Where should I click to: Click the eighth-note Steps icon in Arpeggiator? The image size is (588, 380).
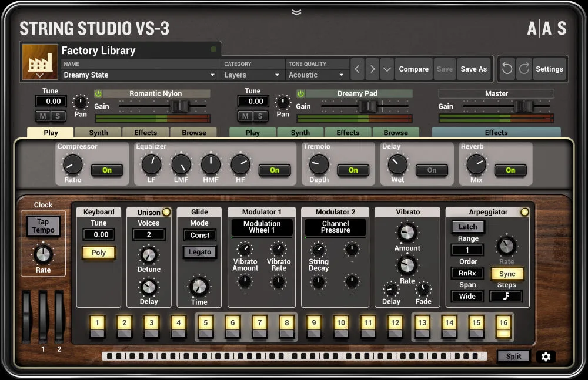(505, 297)
